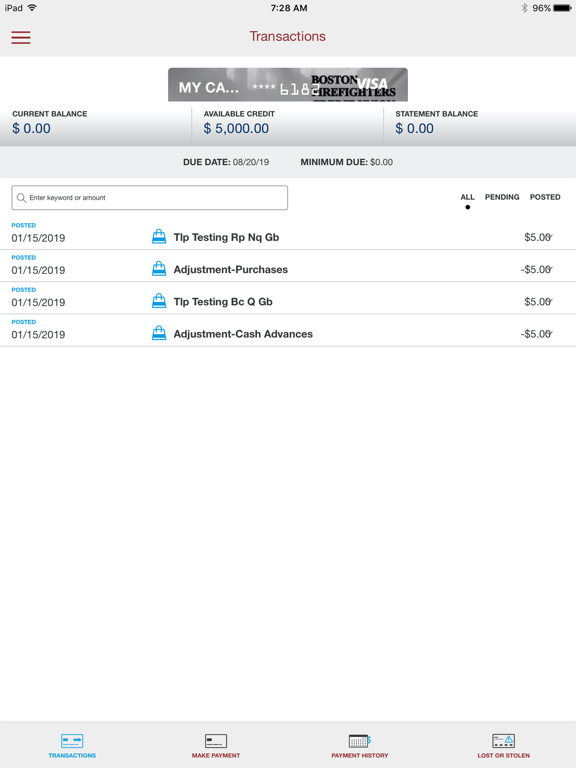Tap the 7:28 AM clock
The image size is (576, 768).
click(289, 8)
